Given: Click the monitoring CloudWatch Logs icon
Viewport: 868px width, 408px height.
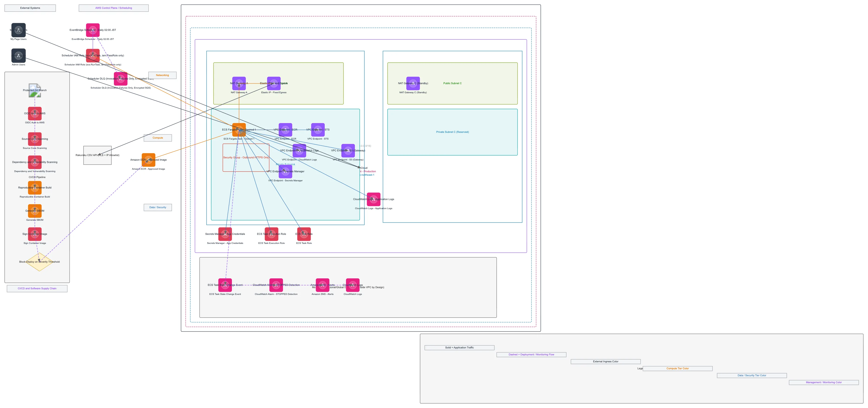Looking at the screenshot, I should click(353, 285).
